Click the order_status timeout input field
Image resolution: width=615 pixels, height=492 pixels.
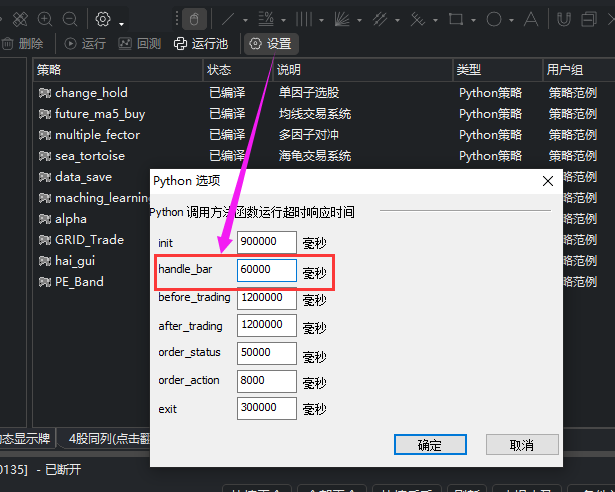(x=267, y=353)
